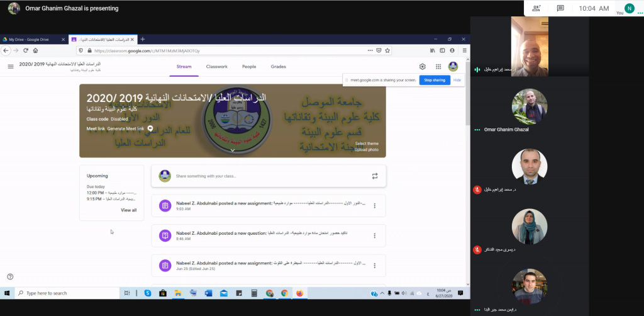
Task: Expand the class banner details chevron
Action: click(x=233, y=150)
